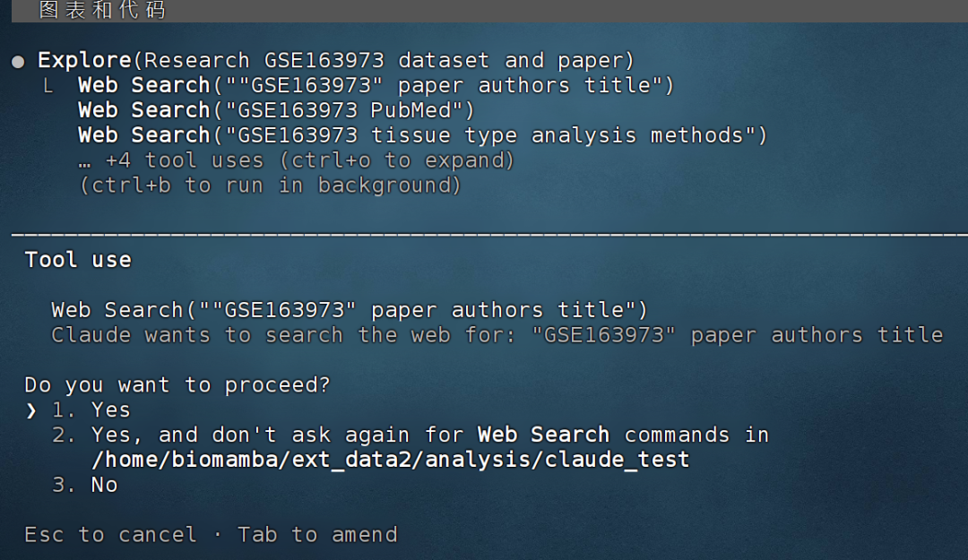Expand the +4 tool uses line
Screen dimensions: 968x560
pyautogui.click(x=297, y=160)
